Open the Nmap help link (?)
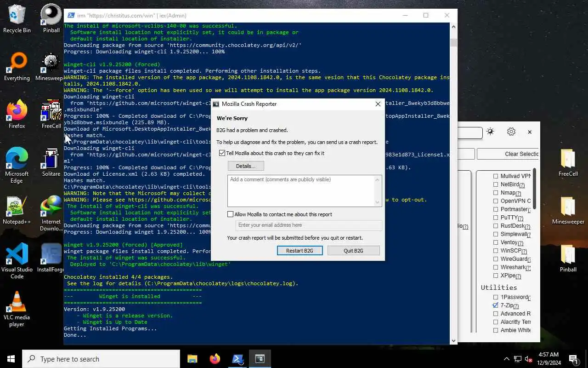 pyautogui.click(x=519, y=193)
